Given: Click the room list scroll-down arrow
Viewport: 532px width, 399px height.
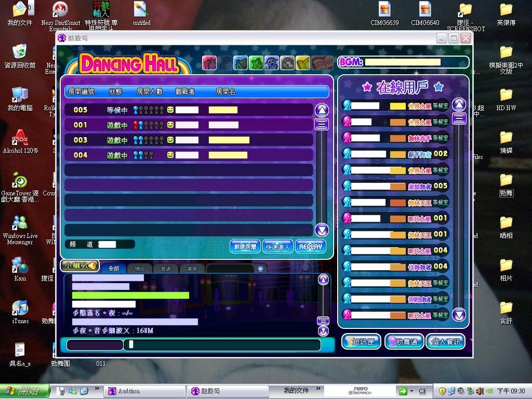Looking at the screenshot, I should pyautogui.click(x=322, y=230).
